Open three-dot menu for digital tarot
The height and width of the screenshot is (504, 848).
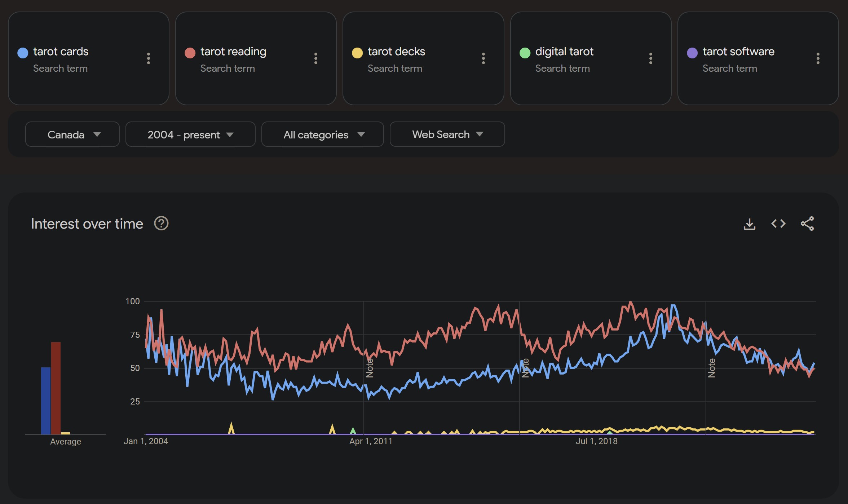[x=650, y=58]
